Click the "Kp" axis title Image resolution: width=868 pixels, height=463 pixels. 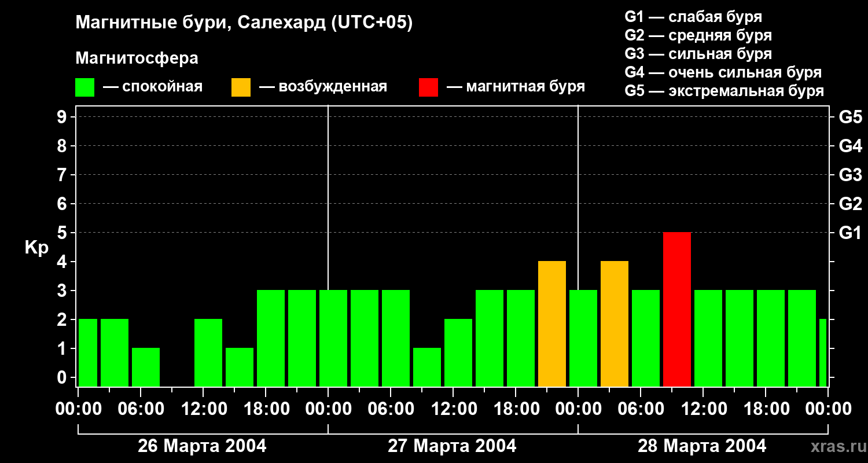coord(36,248)
